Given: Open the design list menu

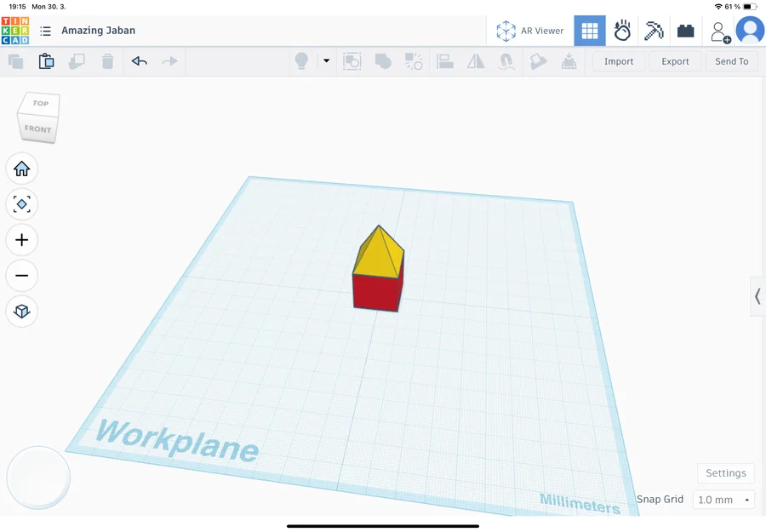Looking at the screenshot, I should [44, 31].
